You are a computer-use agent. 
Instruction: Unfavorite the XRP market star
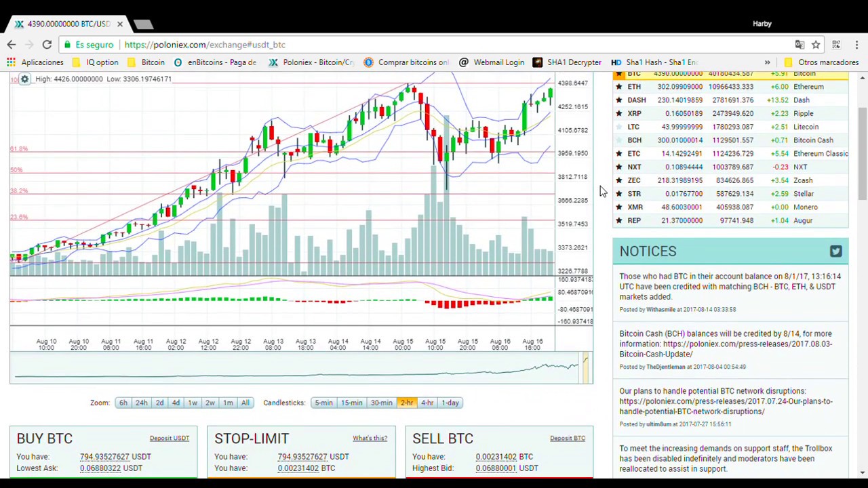(x=618, y=114)
